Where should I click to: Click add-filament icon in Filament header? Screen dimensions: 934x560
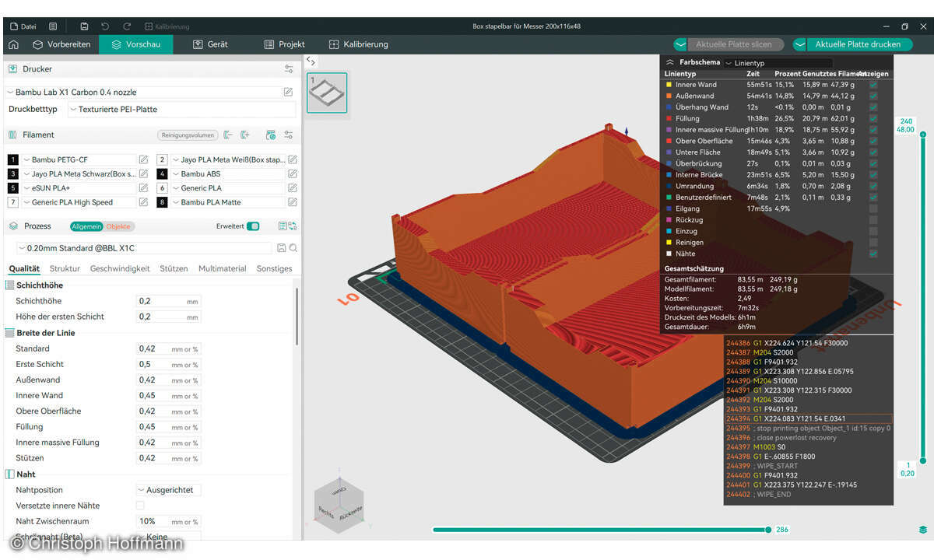coord(245,135)
